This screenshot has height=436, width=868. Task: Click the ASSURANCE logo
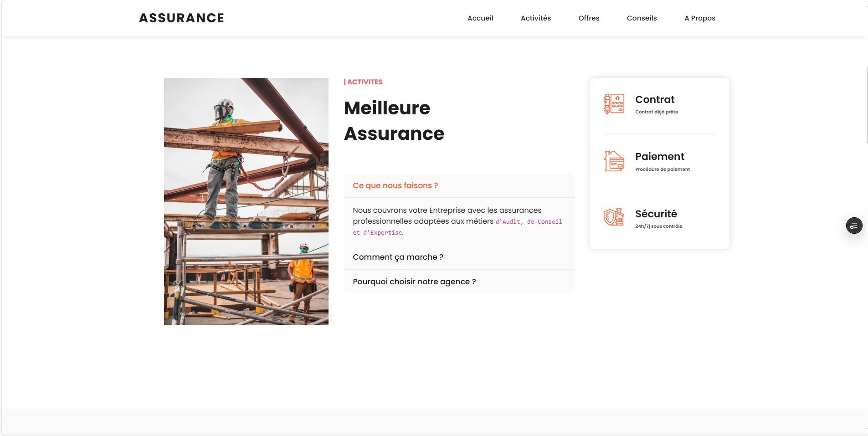tap(181, 18)
